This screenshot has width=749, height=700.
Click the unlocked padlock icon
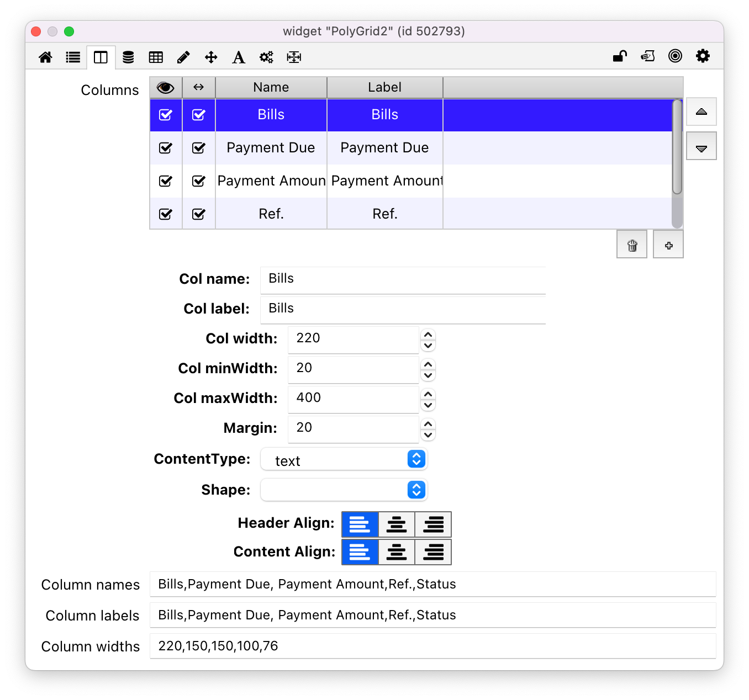(x=620, y=56)
